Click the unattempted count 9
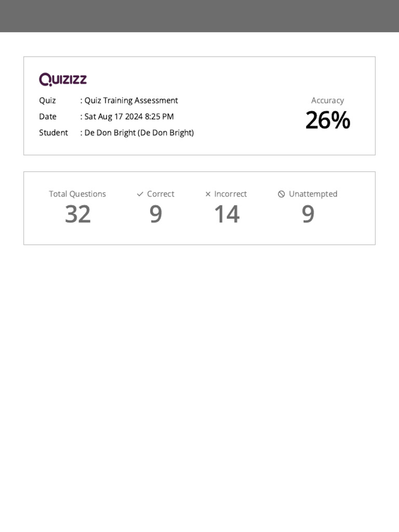The image size is (399, 532). tap(308, 214)
